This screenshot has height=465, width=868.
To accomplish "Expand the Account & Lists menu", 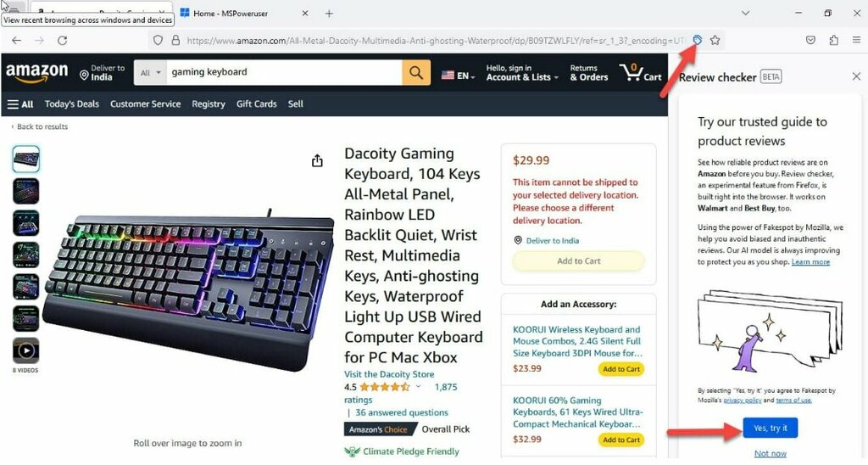I will (x=522, y=73).
